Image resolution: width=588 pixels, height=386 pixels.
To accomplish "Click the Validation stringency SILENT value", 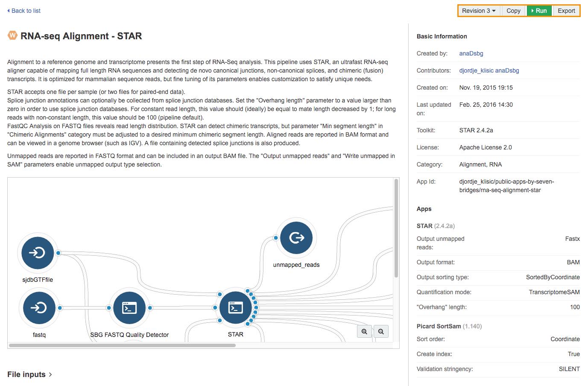I will pyautogui.click(x=569, y=369).
